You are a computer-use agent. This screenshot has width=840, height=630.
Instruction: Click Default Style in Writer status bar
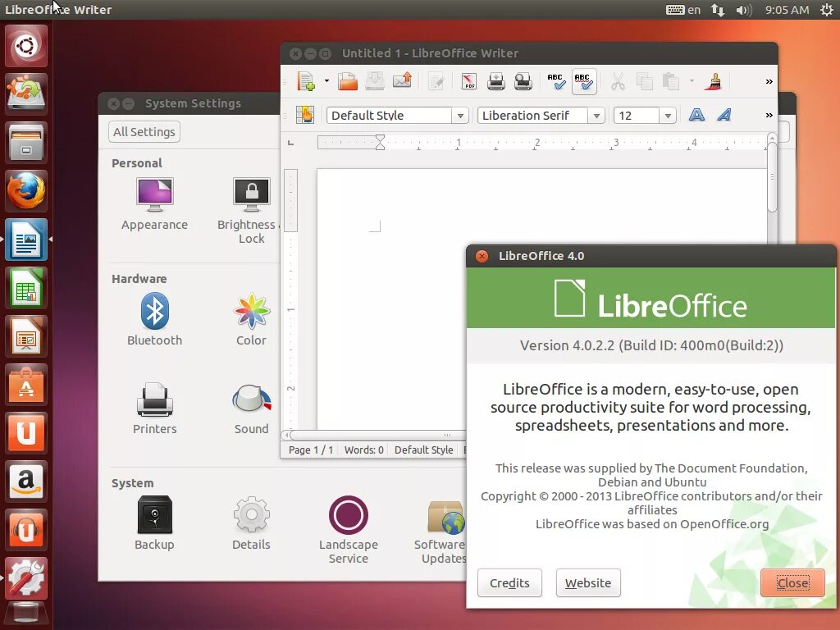pyautogui.click(x=424, y=450)
